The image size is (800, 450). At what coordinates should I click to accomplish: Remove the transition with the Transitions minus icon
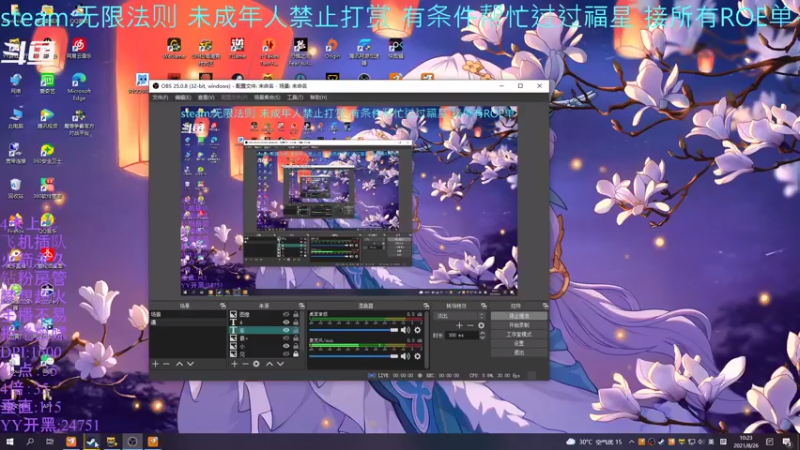point(470,325)
